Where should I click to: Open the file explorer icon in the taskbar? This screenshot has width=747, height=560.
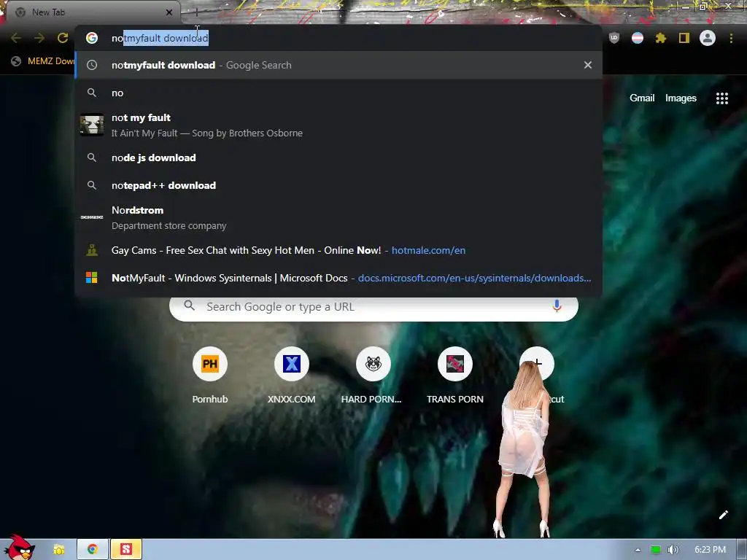click(x=59, y=550)
